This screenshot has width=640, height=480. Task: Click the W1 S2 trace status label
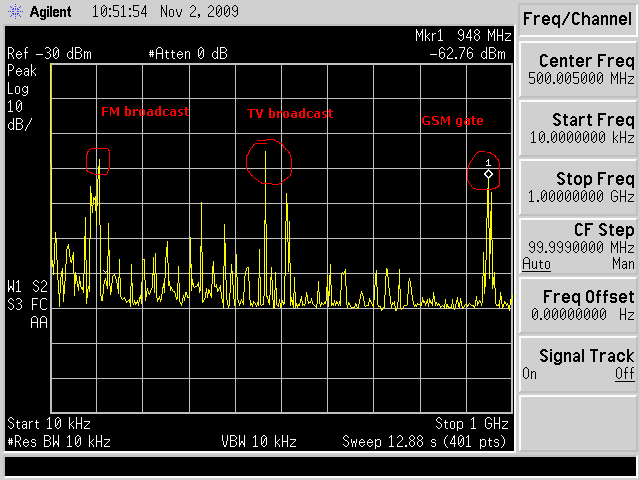pos(27,287)
